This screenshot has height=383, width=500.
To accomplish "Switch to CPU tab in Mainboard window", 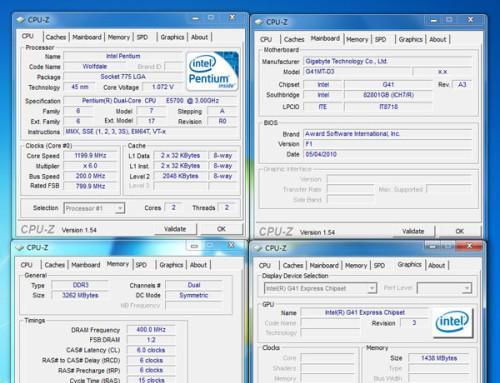I will [266, 39].
